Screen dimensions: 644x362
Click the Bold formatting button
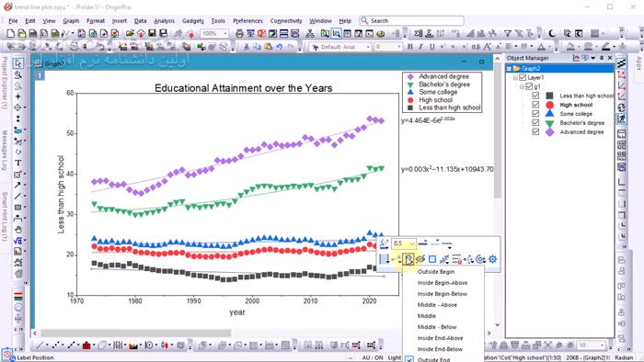409,47
